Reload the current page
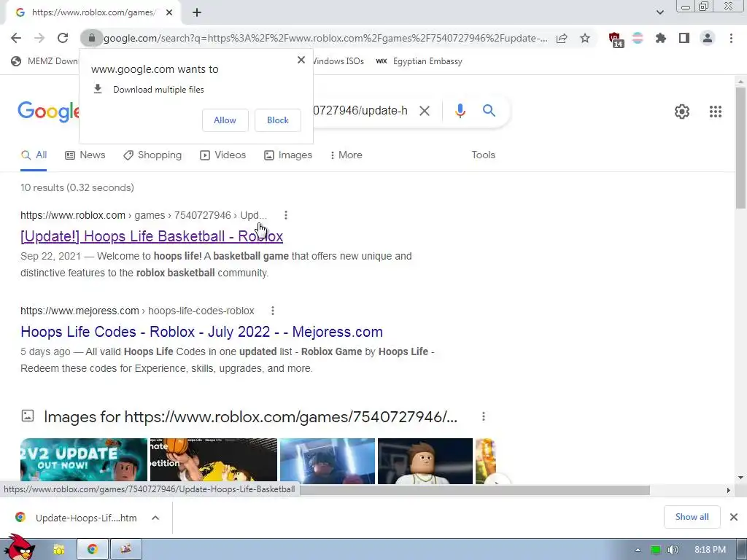 pyautogui.click(x=63, y=38)
